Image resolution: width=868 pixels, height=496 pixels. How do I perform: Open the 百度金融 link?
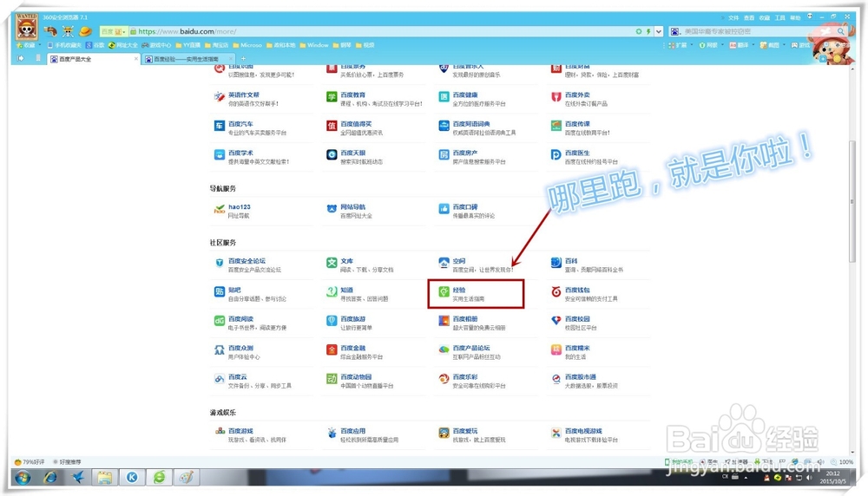pos(353,348)
